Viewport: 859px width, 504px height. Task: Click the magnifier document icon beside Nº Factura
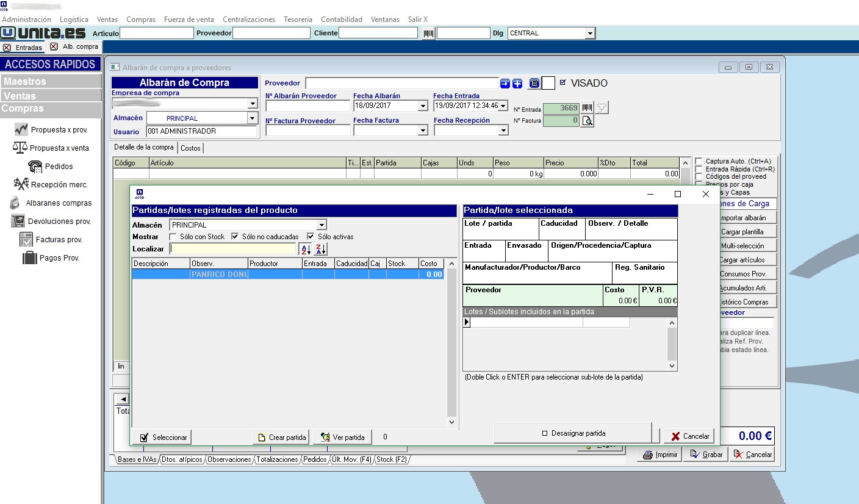pyautogui.click(x=587, y=121)
